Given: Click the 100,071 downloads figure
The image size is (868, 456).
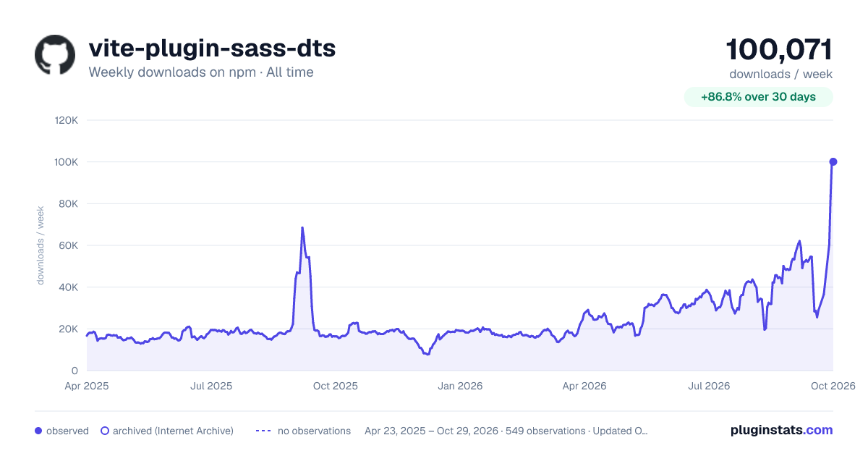Looking at the screenshot, I should (779, 49).
